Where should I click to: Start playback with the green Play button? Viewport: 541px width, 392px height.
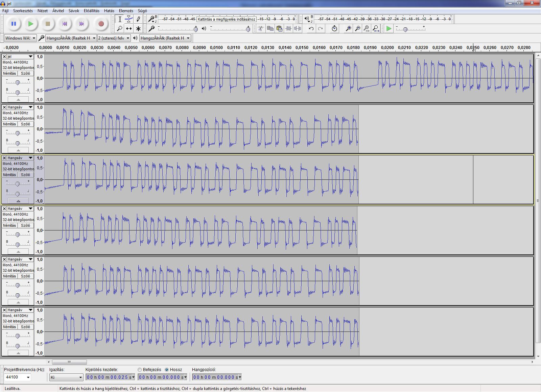(31, 24)
